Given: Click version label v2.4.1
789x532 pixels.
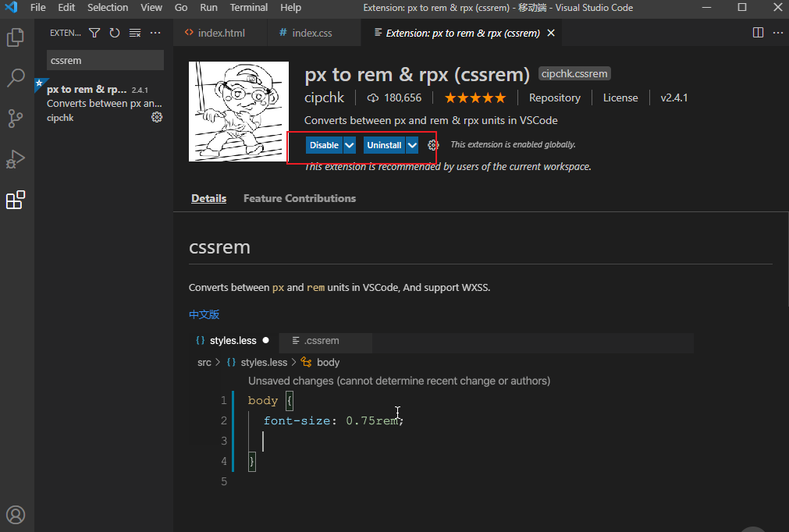Looking at the screenshot, I should tap(673, 98).
